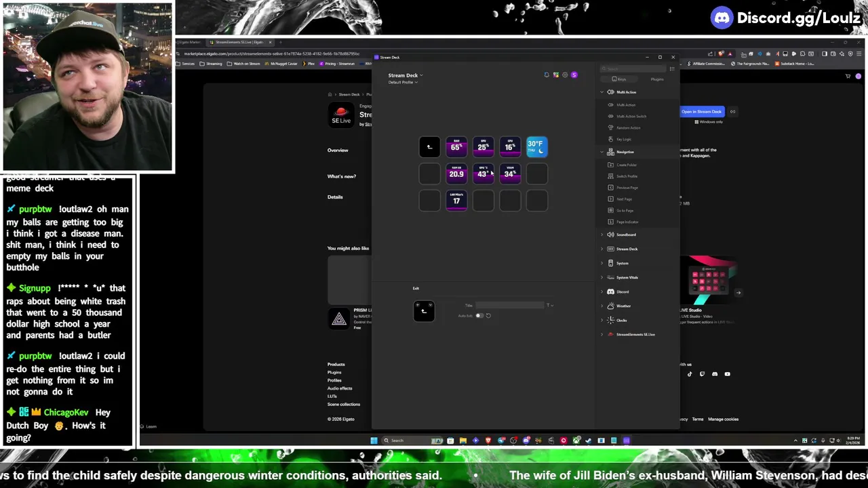
Task: Open the Audio effects footer link
Action: click(x=340, y=388)
